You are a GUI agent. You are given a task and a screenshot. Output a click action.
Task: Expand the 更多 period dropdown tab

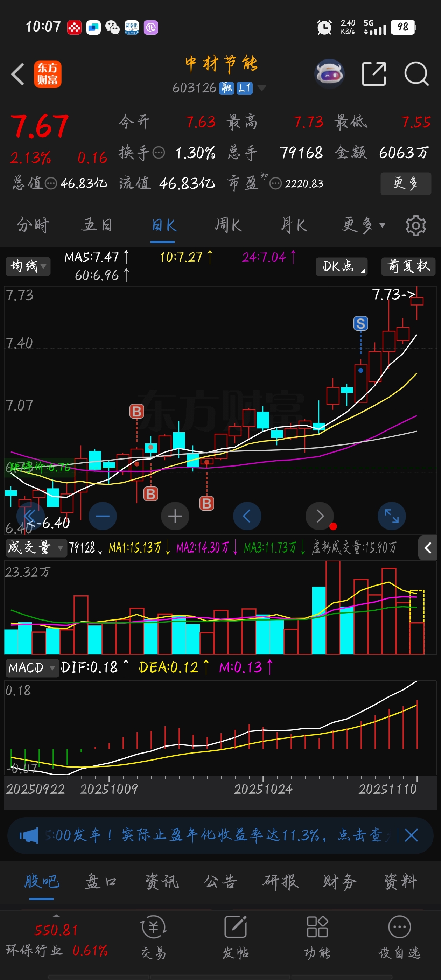coord(363,225)
